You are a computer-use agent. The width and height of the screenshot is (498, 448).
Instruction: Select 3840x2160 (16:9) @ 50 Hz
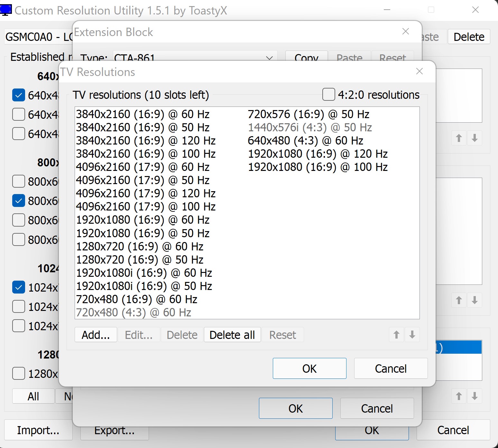(x=143, y=127)
